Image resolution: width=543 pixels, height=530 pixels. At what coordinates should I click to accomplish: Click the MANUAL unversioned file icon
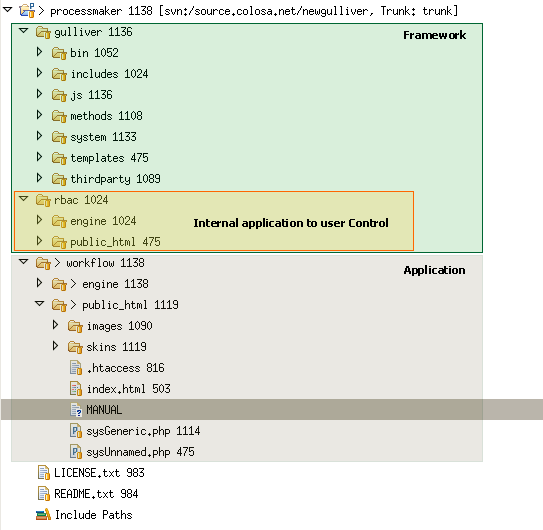click(76, 410)
